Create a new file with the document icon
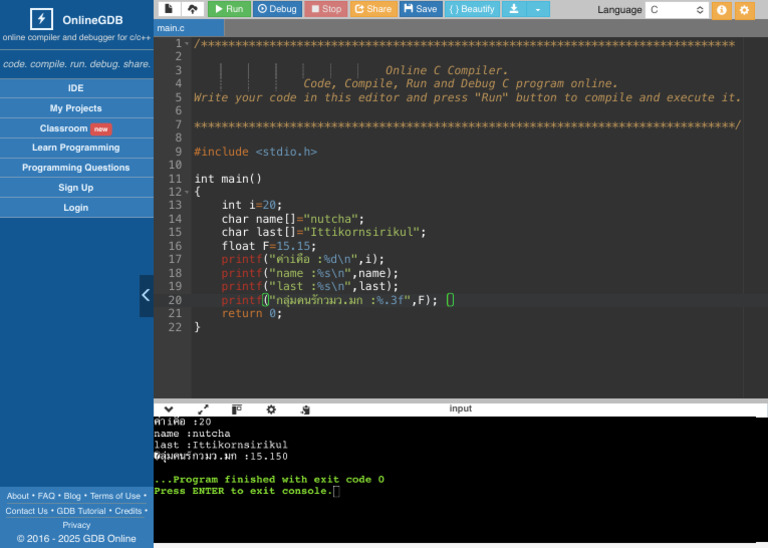This screenshot has height=548, width=768. pyautogui.click(x=169, y=9)
